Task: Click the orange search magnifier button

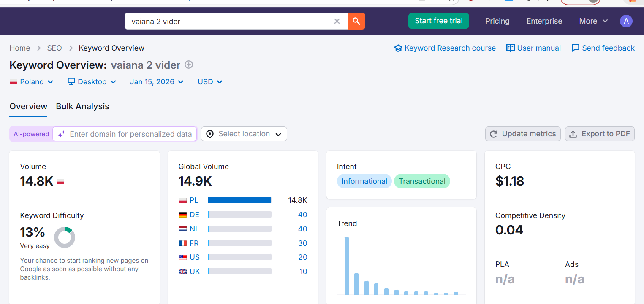Action: [x=356, y=21]
